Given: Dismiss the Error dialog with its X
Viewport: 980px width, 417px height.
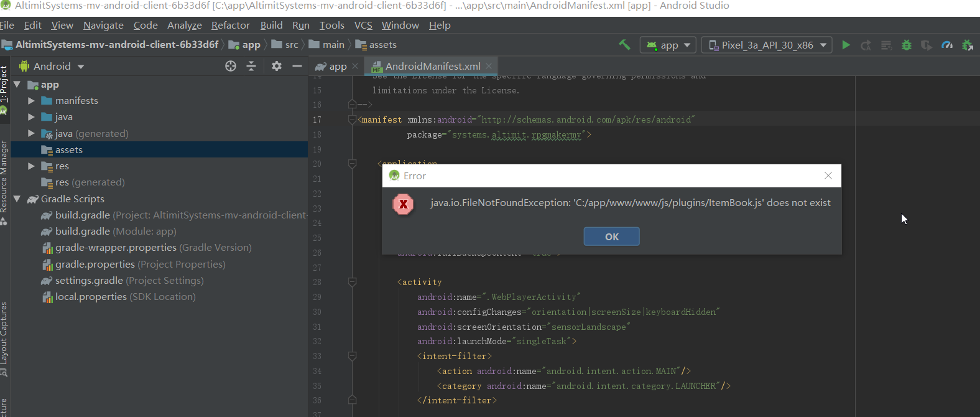Looking at the screenshot, I should tap(828, 176).
